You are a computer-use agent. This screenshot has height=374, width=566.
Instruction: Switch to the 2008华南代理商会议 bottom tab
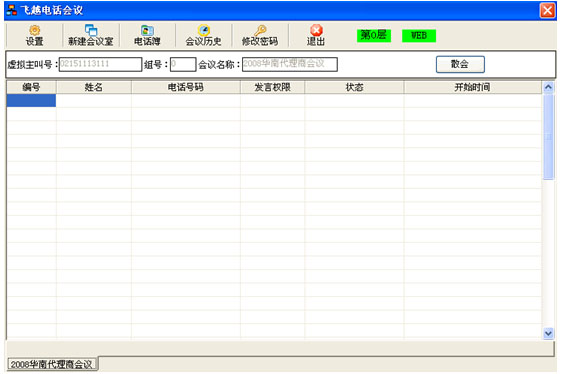[x=52, y=364]
